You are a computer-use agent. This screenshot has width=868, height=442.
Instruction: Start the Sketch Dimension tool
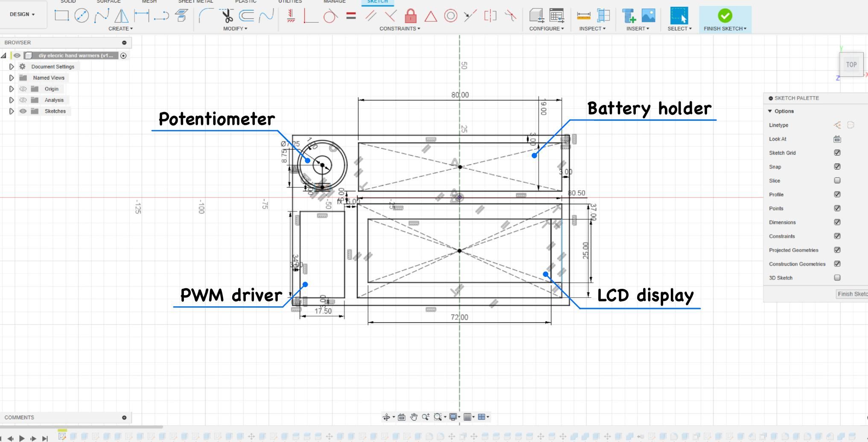coord(142,16)
